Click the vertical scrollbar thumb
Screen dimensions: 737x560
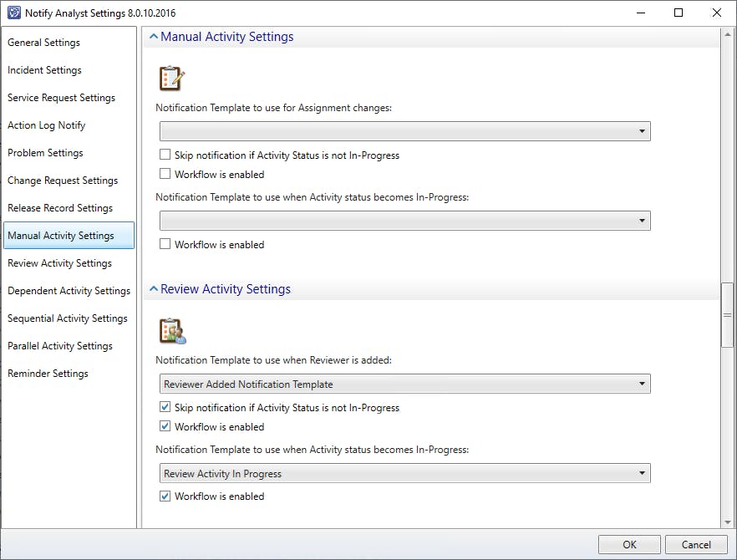[x=727, y=315]
